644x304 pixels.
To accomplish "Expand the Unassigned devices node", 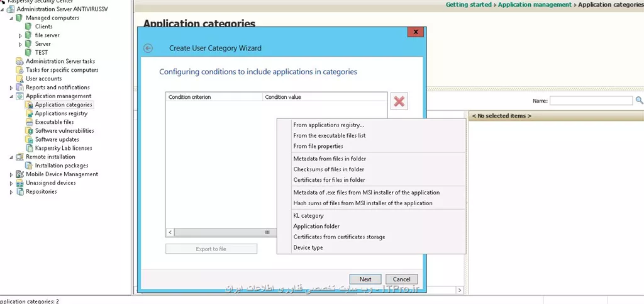I will click(11, 183).
